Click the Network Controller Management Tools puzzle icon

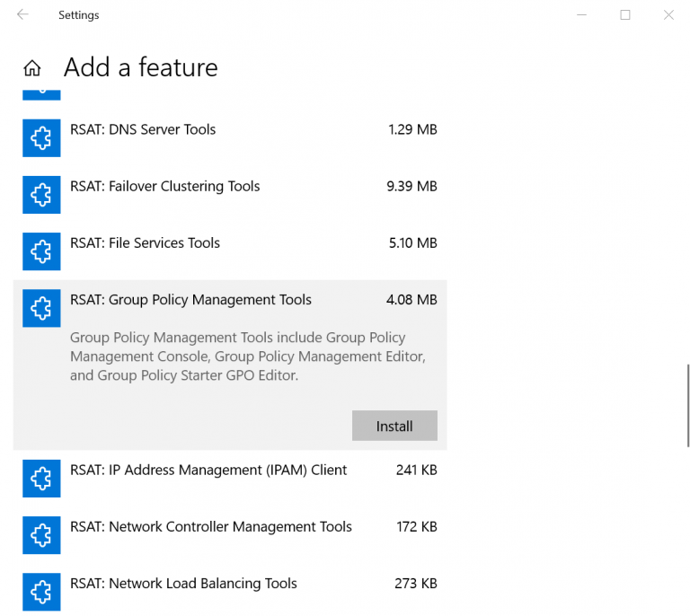click(41, 535)
